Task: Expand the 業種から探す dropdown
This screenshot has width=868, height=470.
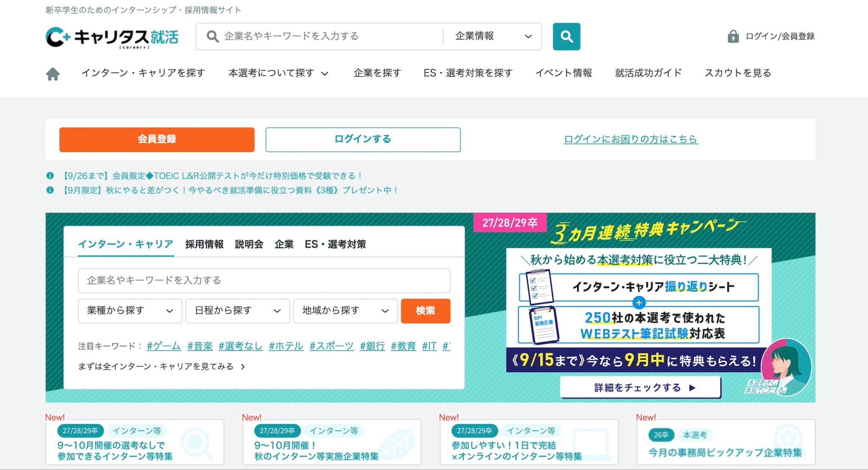Action: pyautogui.click(x=130, y=311)
